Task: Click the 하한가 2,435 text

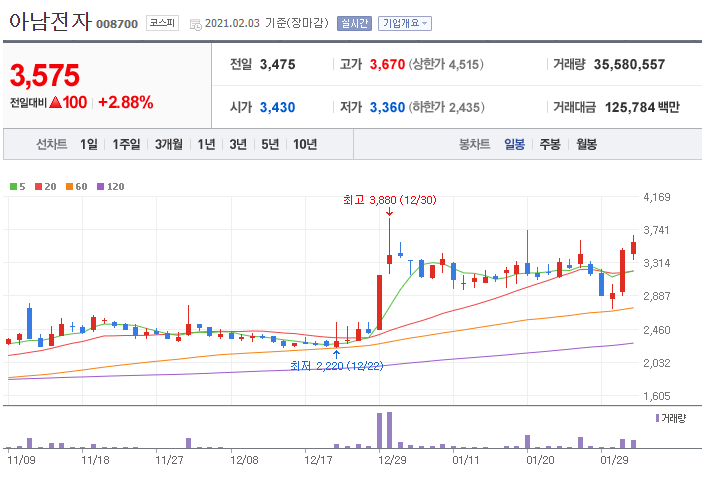Action: pyautogui.click(x=447, y=107)
